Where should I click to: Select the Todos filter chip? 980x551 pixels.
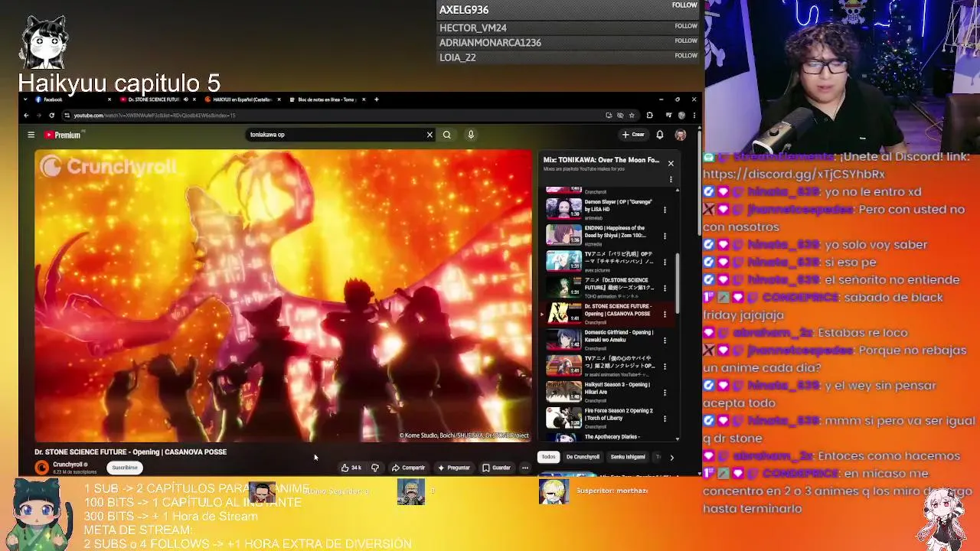point(548,457)
